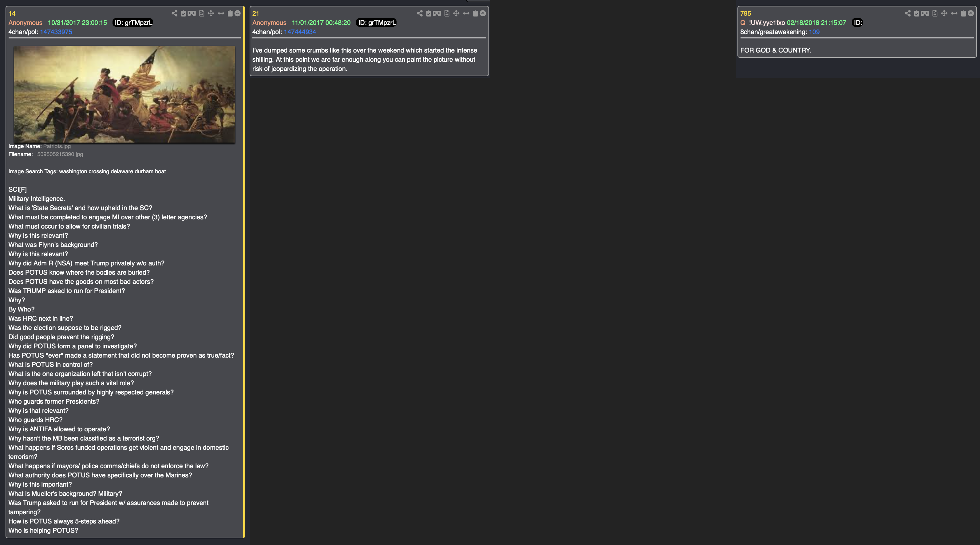Click timestamp 02/18/2018 21:15:07

coord(816,23)
